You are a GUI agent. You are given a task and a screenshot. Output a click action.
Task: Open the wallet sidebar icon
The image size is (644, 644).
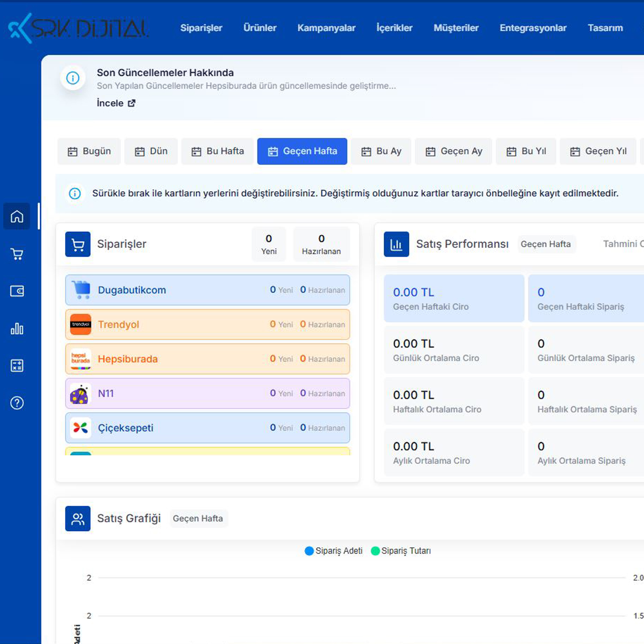pos(17,291)
